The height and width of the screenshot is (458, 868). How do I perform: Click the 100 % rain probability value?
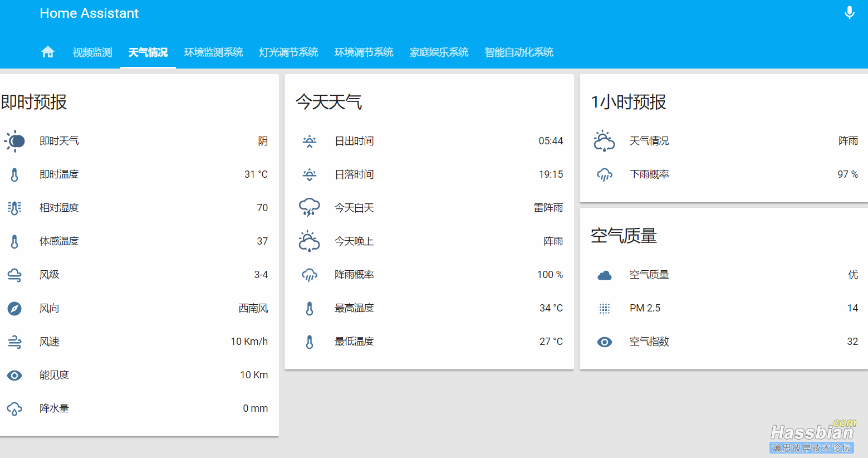point(550,275)
